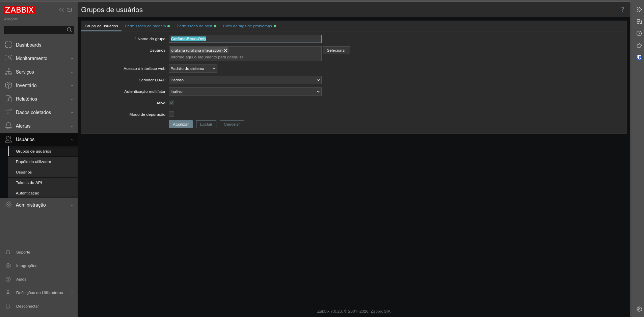The width and height of the screenshot is (644, 317).
Task: Enable Modo de depuração
Action: click(172, 114)
